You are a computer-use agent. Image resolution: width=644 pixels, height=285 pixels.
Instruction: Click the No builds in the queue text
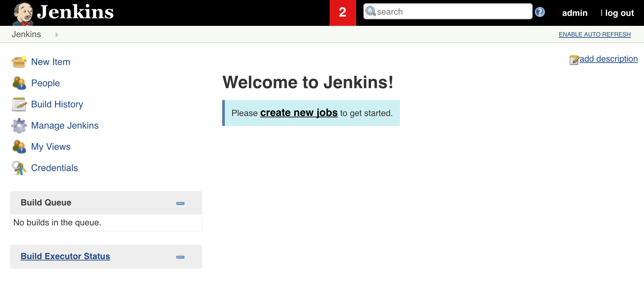pyautogui.click(x=57, y=222)
